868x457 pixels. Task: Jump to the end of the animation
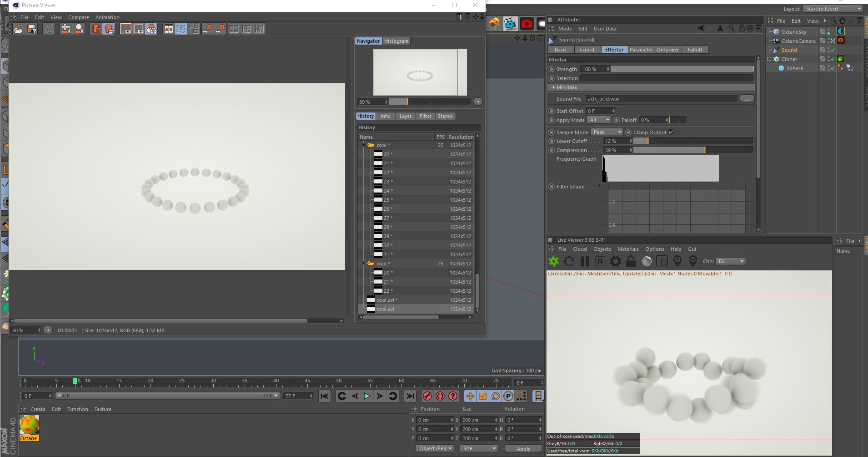click(410, 396)
